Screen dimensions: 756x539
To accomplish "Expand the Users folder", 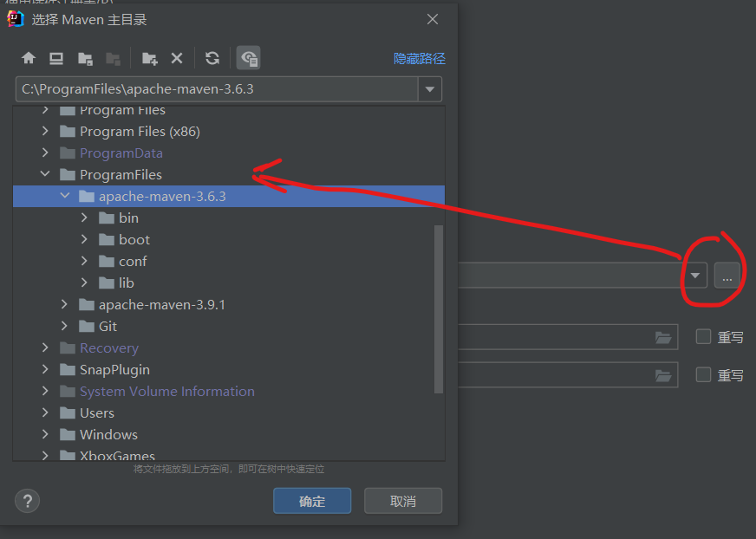I will pyautogui.click(x=45, y=412).
